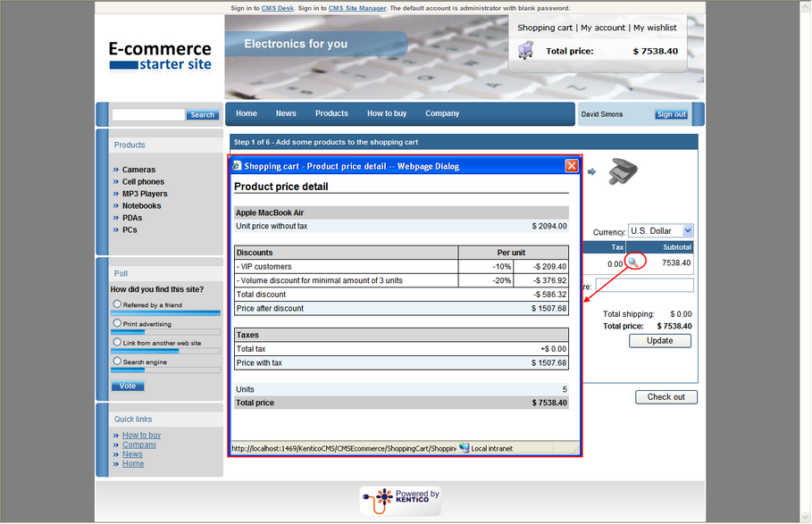812x524 pixels.
Task: Click the Apple MacBook Air product heading
Action: [270, 212]
